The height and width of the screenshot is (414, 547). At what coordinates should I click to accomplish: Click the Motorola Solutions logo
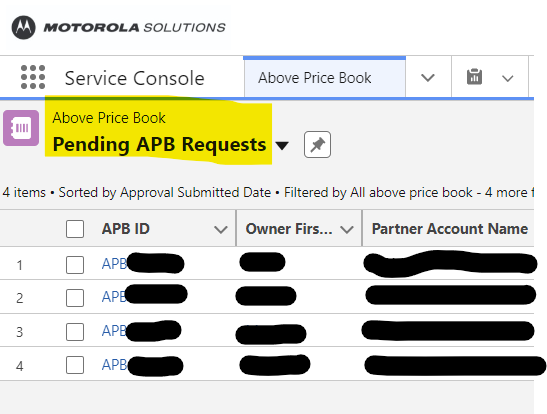click(x=118, y=27)
